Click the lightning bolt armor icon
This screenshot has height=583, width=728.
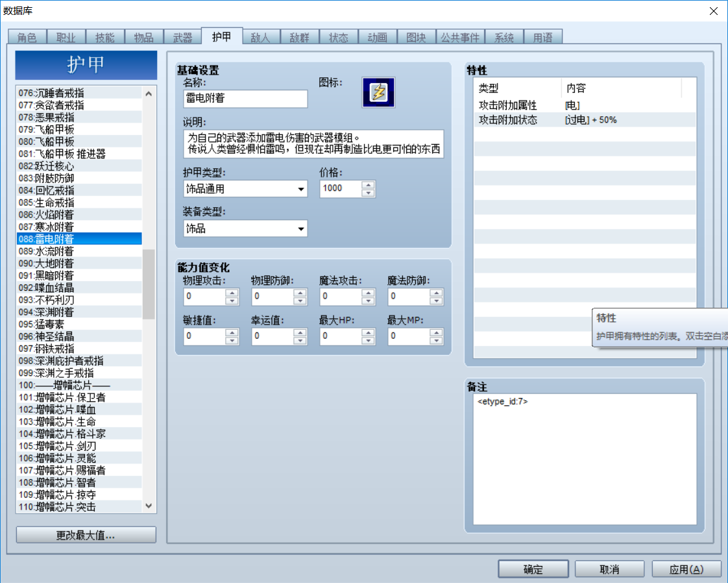pyautogui.click(x=378, y=92)
